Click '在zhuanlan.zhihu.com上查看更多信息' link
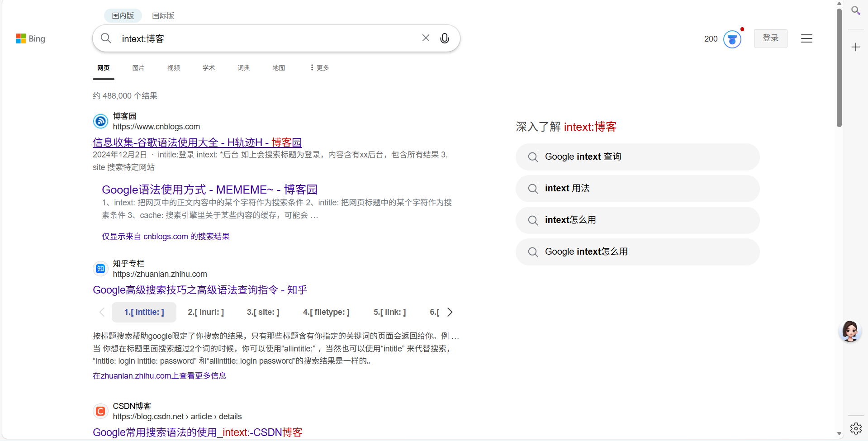Screen dimensions: 868x441 click(x=159, y=376)
